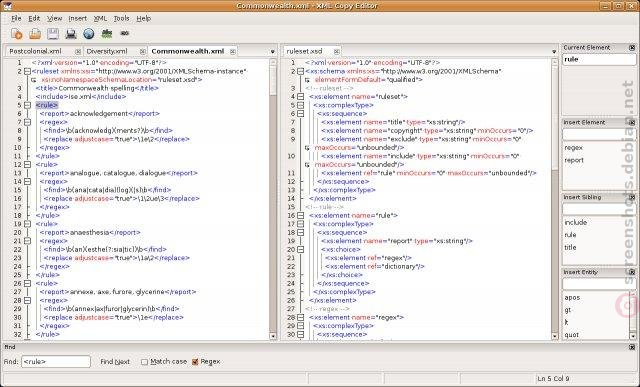Open the XML menu

(100, 18)
